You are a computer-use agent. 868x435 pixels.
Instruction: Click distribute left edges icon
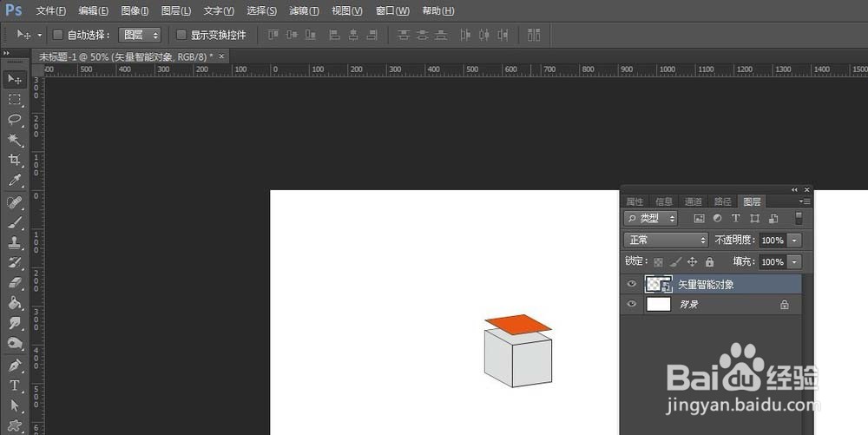pyautogui.click(x=465, y=35)
